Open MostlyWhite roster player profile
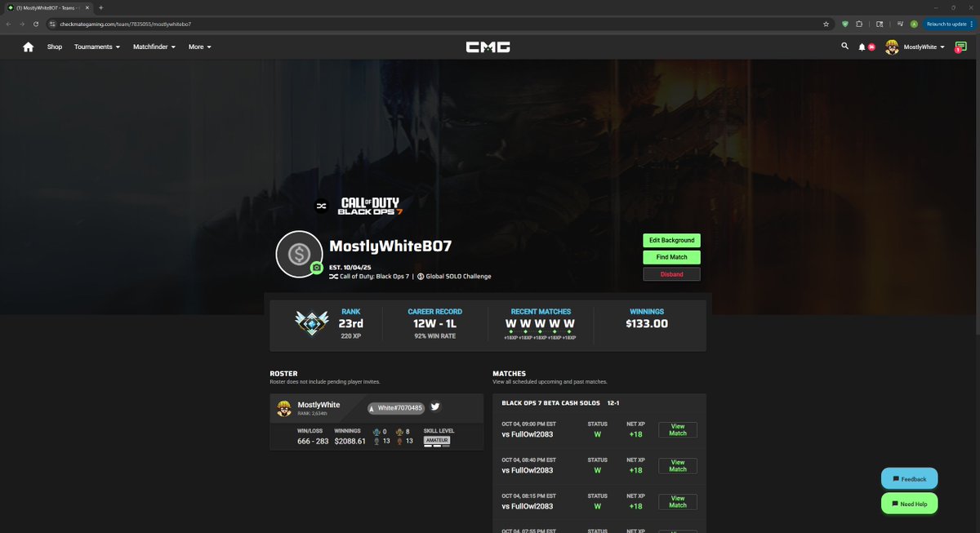Image resolution: width=980 pixels, height=533 pixels. [318, 405]
